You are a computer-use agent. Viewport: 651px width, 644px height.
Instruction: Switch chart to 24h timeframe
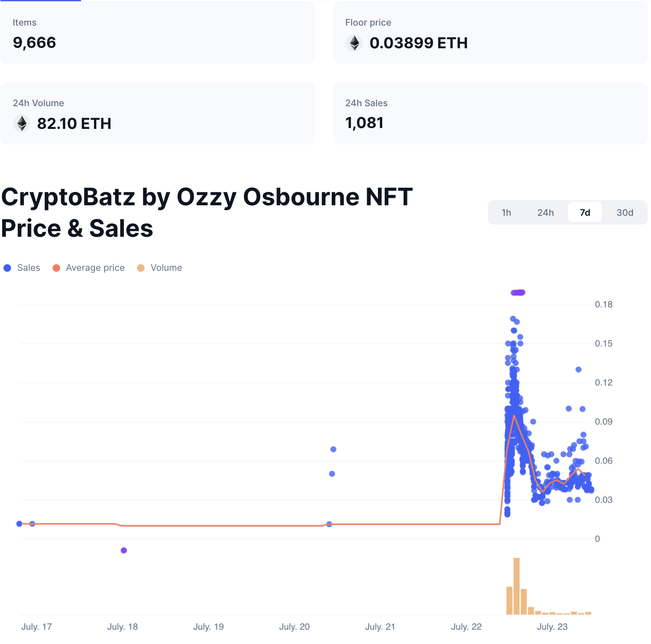tap(546, 212)
